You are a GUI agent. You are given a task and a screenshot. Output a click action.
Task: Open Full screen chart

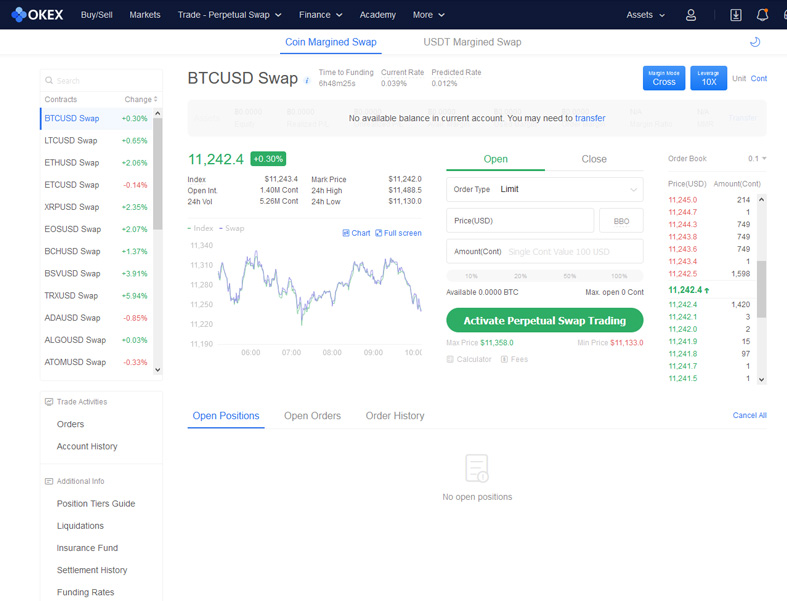click(x=398, y=233)
